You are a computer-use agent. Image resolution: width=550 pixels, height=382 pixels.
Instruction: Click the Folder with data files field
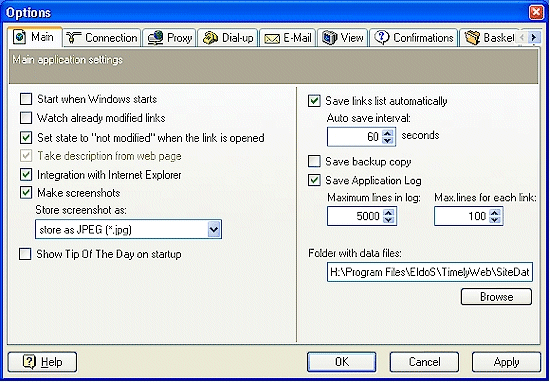coord(430,272)
